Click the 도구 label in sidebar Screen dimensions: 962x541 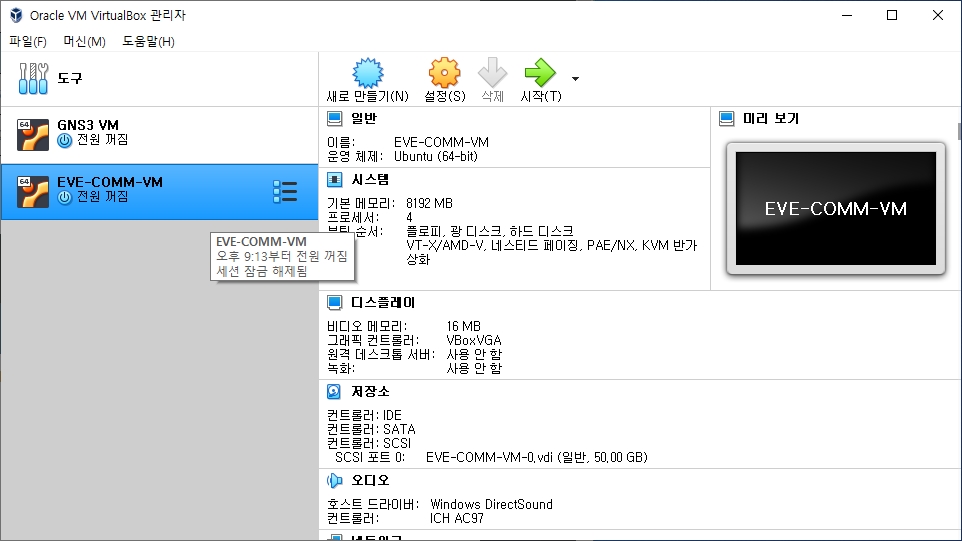point(70,79)
